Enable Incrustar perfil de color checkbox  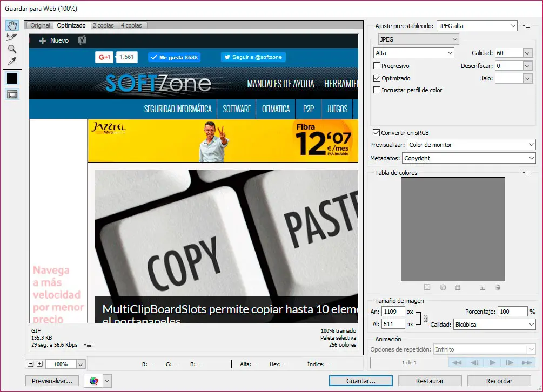(377, 90)
